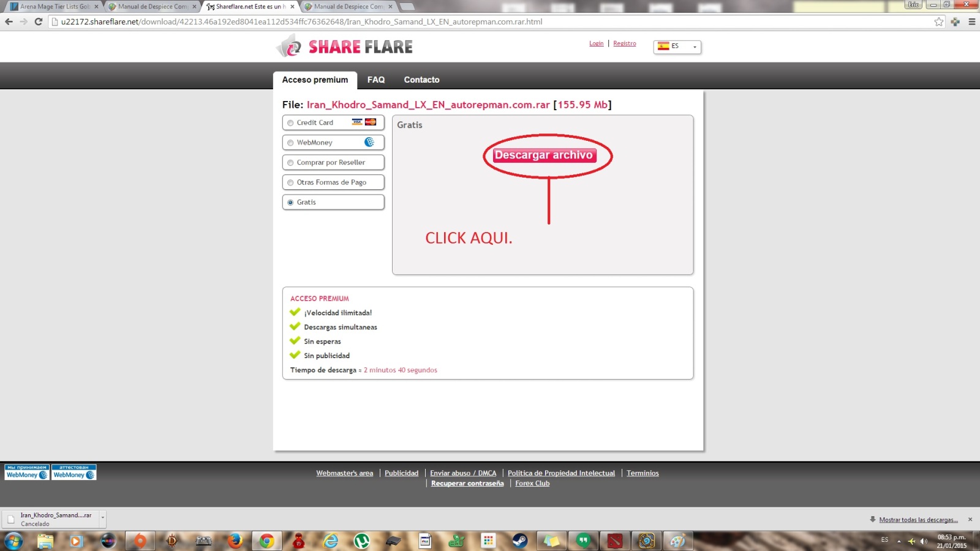The image size is (980, 551).
Task: Click the Share Flare logo
Action: pos(344,46)
